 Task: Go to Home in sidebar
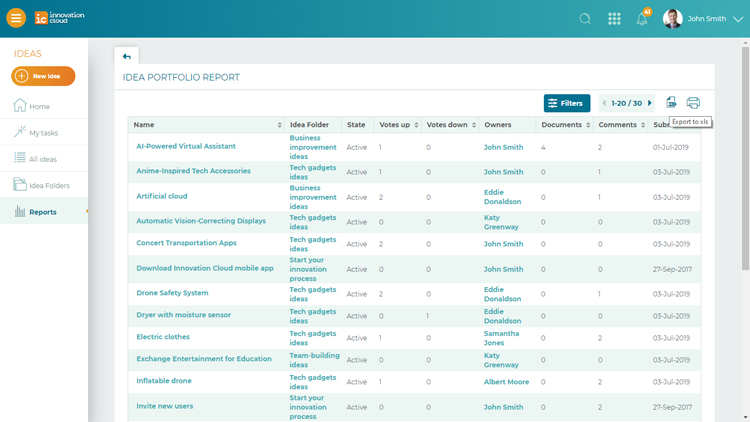pyautogui.click(x=39, y=106)
